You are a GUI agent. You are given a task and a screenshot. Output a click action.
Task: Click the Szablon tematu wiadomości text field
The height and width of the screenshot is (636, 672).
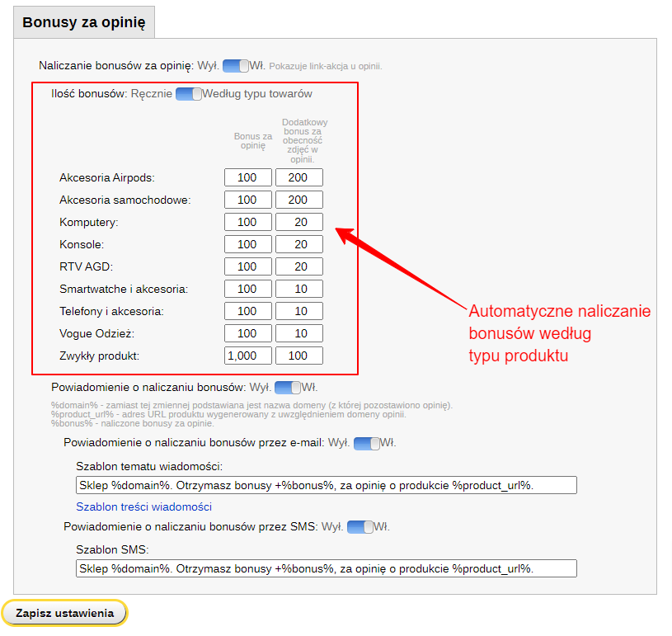[x=326, y=485]
